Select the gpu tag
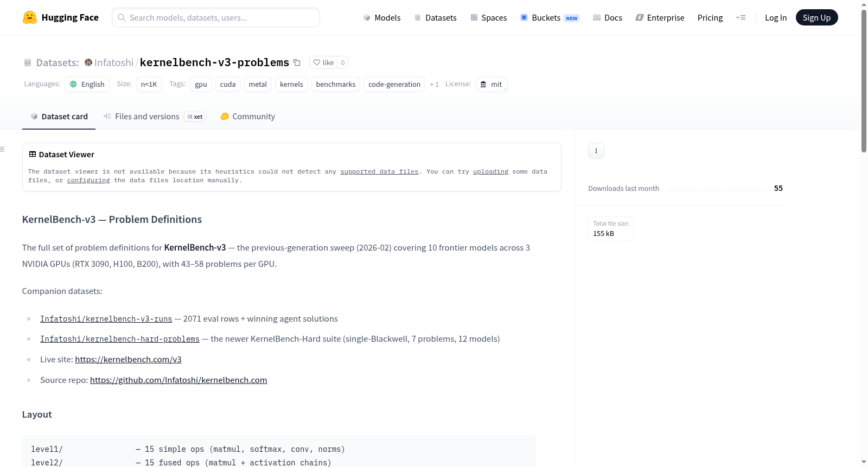 click(201, 84)
